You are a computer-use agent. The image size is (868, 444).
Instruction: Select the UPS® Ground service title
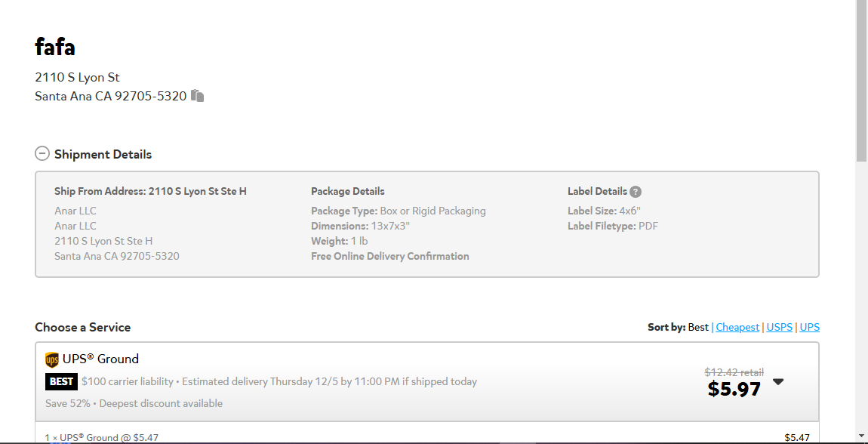click(x=100, y=359)
